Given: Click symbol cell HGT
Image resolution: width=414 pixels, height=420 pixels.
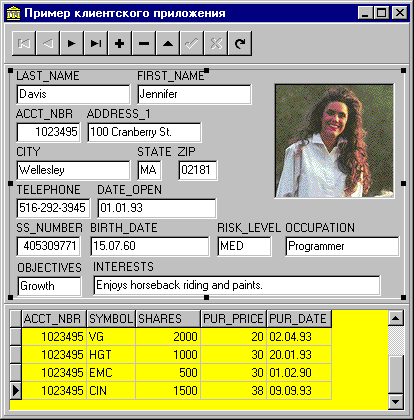Looking at the screenshot, I should 111,355.
